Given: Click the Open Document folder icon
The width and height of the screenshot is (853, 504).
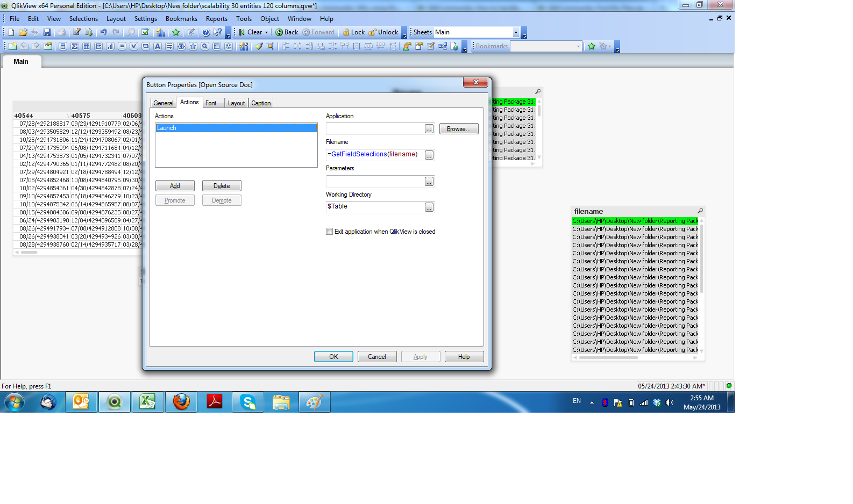Looking at the screenshot, I should tap(23, 32).
